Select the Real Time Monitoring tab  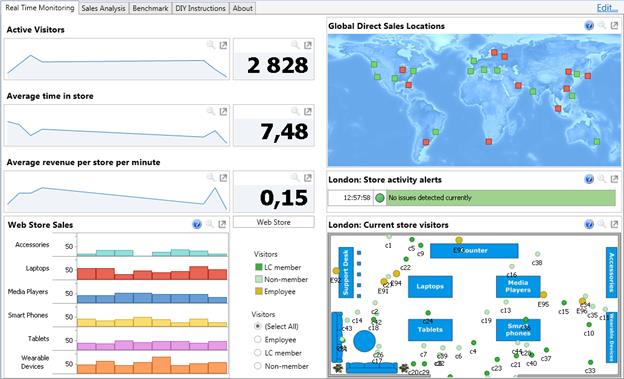[39, 8]
